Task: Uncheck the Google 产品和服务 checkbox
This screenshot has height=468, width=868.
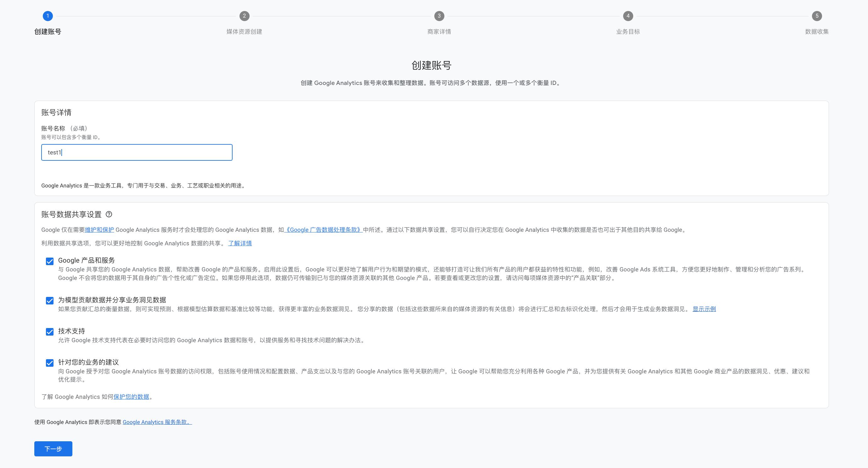Action: (49, 261)
